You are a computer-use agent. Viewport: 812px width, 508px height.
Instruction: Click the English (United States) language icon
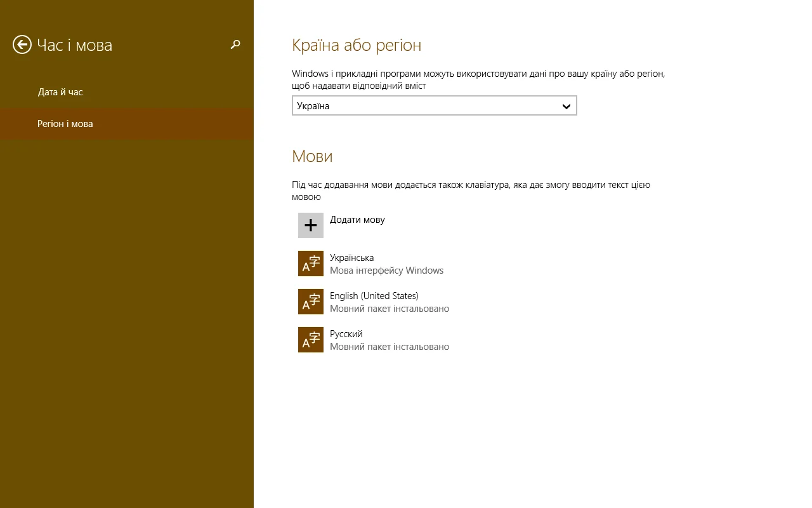coord(311,302)
